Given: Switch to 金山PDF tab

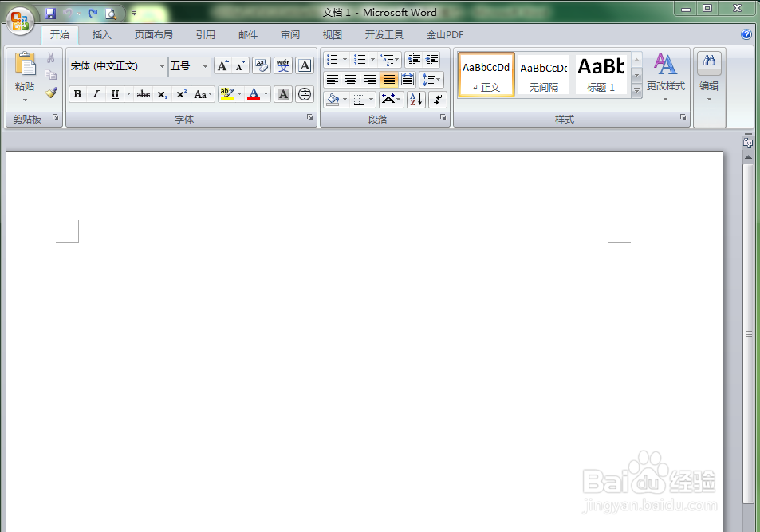Looking at the screenshot, I should pos(445,35).
